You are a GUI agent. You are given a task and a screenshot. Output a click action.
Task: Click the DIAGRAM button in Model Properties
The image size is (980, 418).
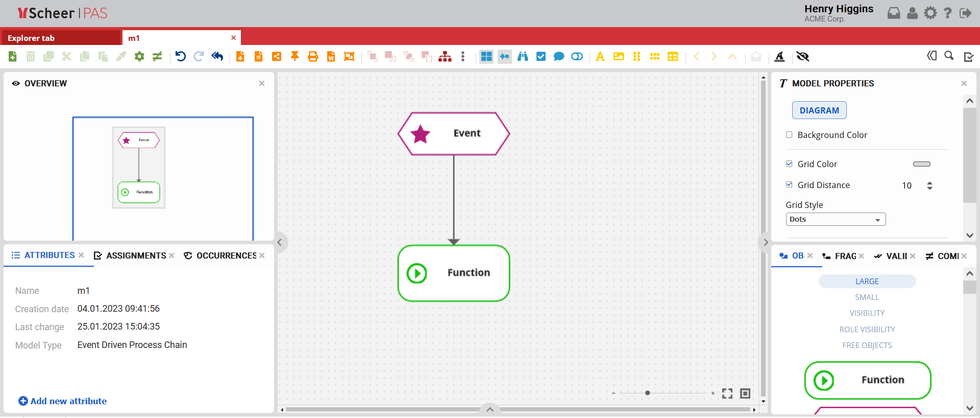tap(819, 110)
